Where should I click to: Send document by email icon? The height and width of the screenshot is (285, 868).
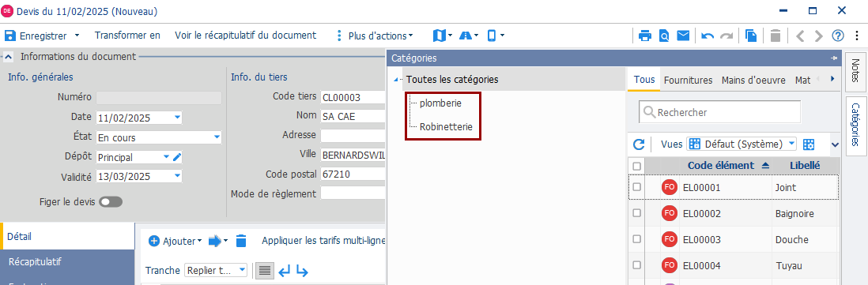point(684,36)
